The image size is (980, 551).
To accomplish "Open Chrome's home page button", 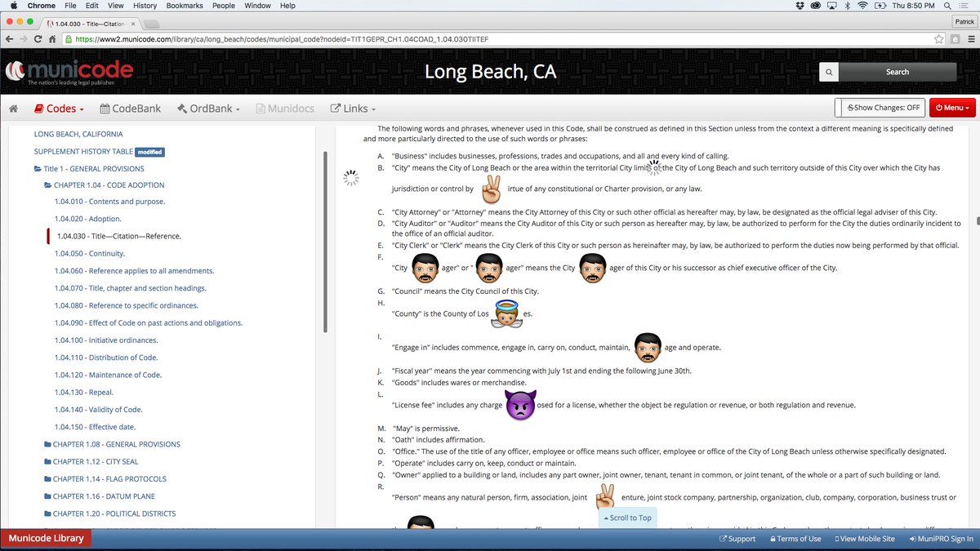I will (52, 38).
